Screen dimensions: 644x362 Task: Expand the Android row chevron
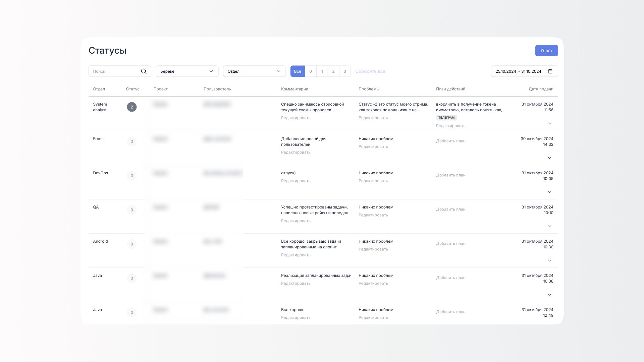(549, 260)
